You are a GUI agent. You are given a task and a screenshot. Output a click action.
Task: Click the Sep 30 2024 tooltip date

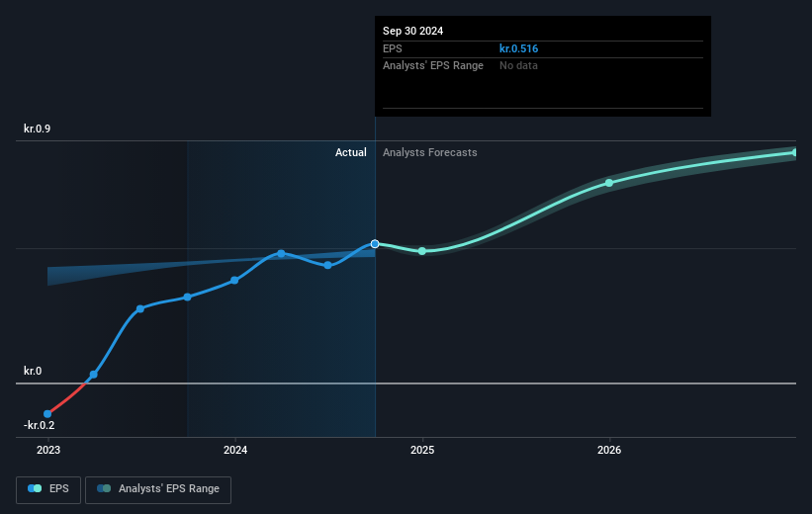tap(412, 31)
